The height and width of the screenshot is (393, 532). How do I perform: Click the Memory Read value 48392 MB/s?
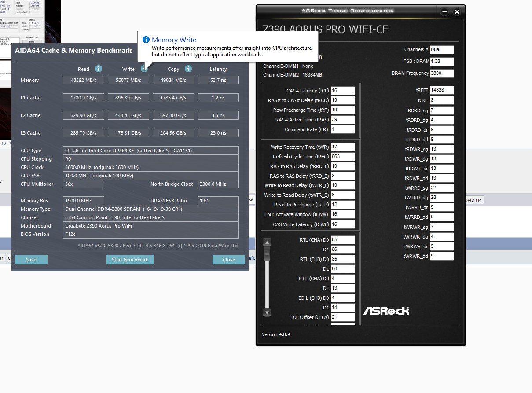point(84,80)
